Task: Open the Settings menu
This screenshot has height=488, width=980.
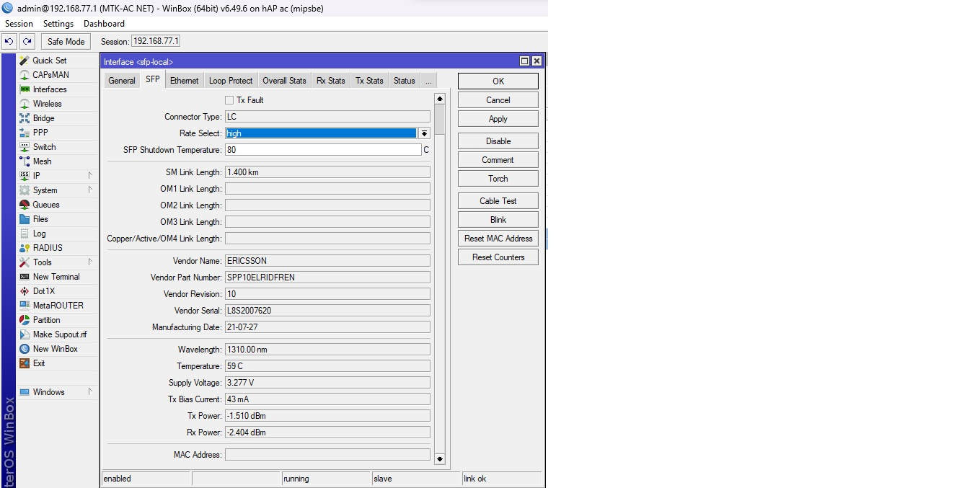Action: coord(58,24)
